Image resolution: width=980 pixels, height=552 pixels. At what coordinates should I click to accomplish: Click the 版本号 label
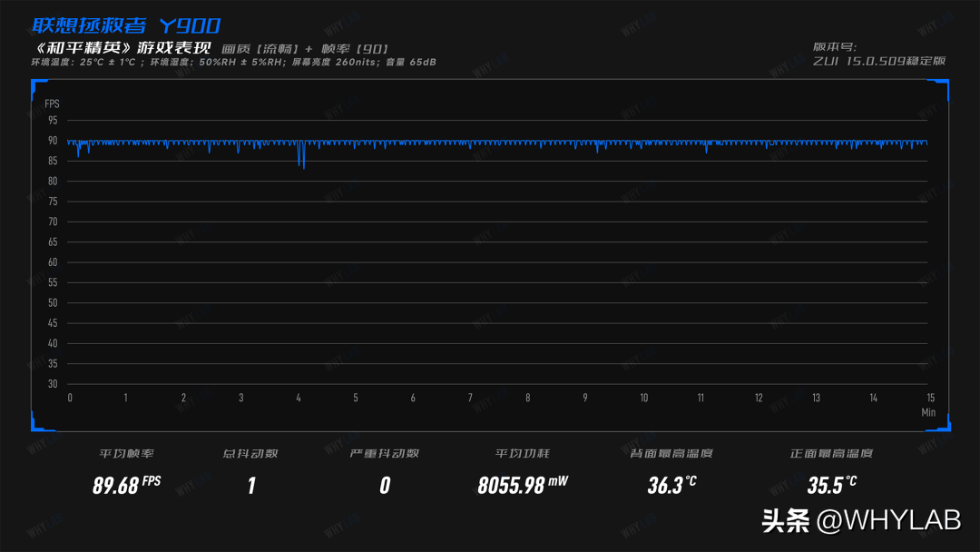pyautogui.click(x=835, y=47)
